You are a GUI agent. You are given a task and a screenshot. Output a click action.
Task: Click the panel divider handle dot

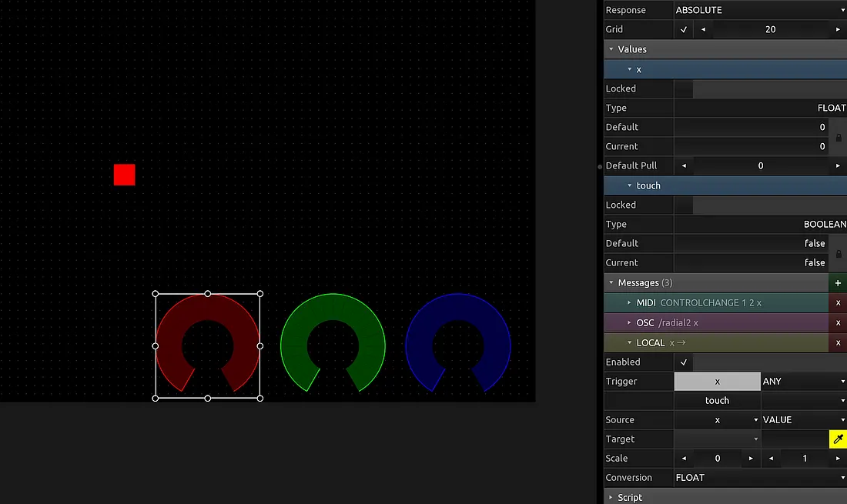(x=600, y=167)
